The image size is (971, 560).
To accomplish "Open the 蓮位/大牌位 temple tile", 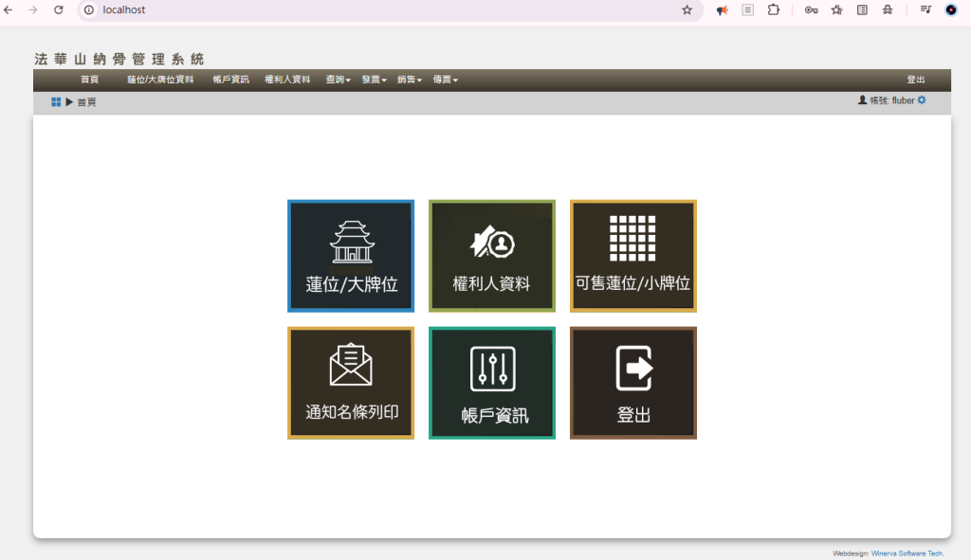I will tap(351, 256).
